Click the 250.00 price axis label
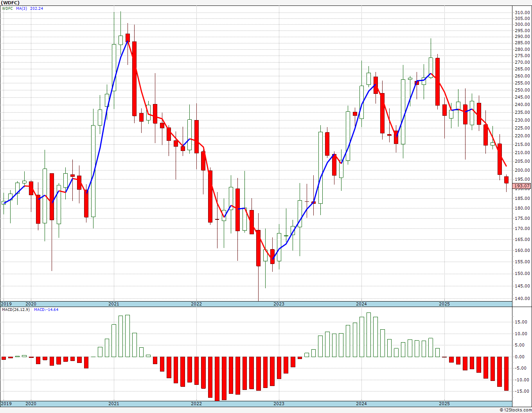The image size is (532, 413). tap(523, 90)
